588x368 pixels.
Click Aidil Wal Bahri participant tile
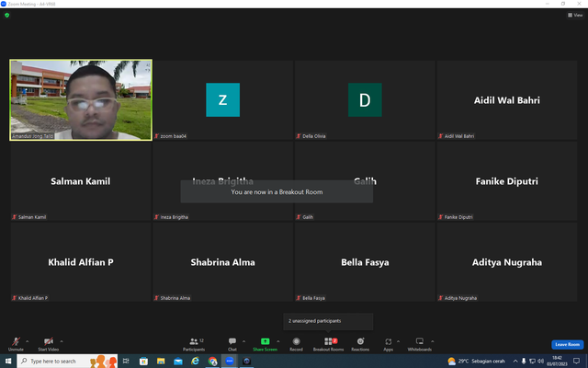507,100
